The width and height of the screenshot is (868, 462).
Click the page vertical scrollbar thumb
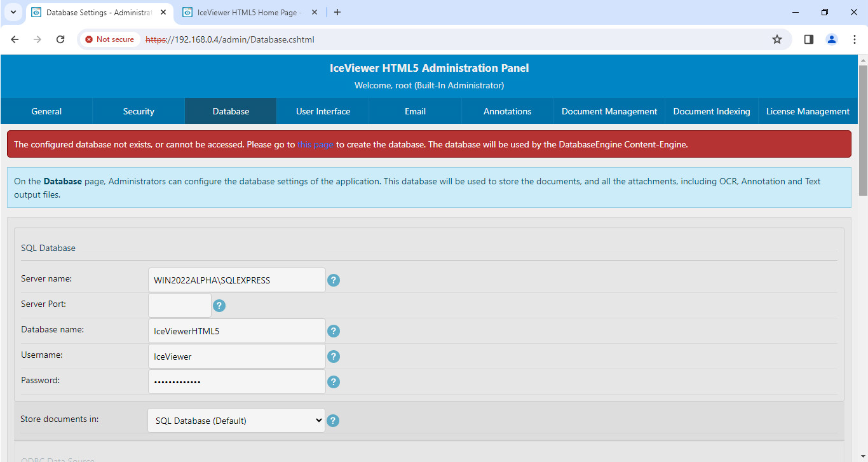click(863, 130)
